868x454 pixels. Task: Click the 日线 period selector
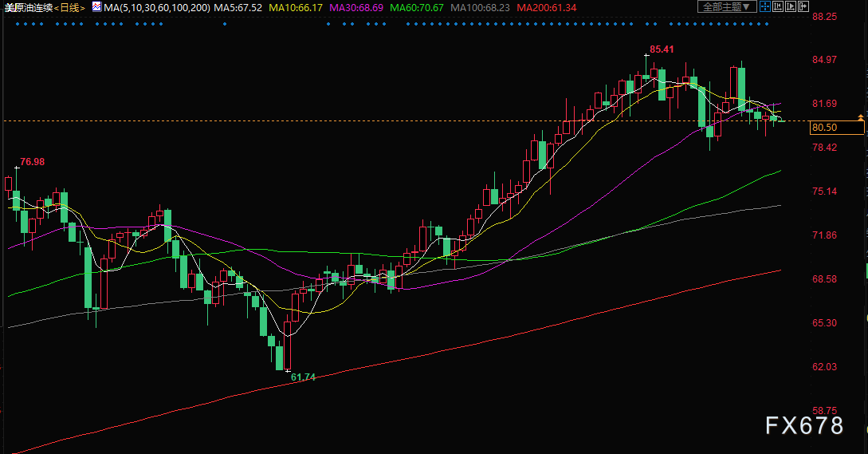click(x=69, y=7)
